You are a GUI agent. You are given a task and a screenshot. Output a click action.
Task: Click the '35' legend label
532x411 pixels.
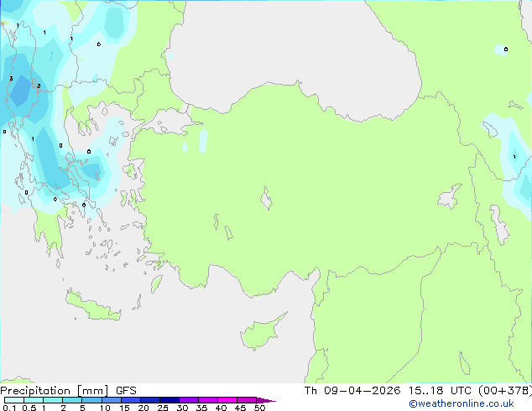(x=201, y=408)
